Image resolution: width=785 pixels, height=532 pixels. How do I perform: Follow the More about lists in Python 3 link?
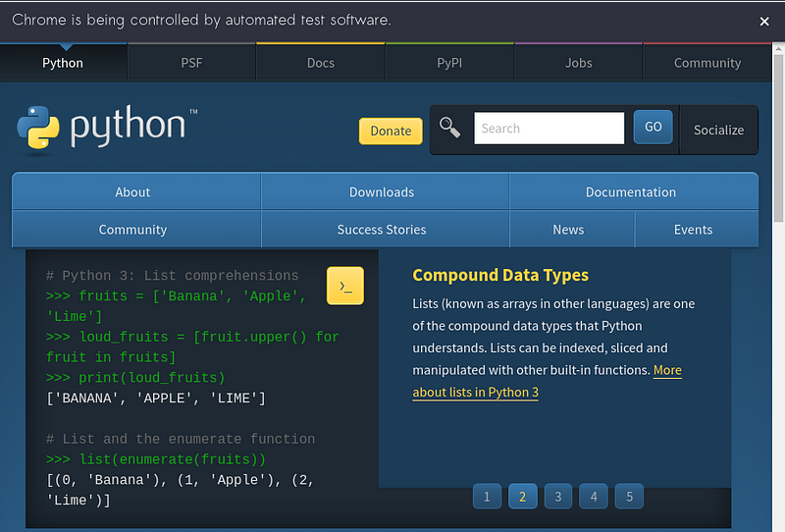tap(476, 392)
